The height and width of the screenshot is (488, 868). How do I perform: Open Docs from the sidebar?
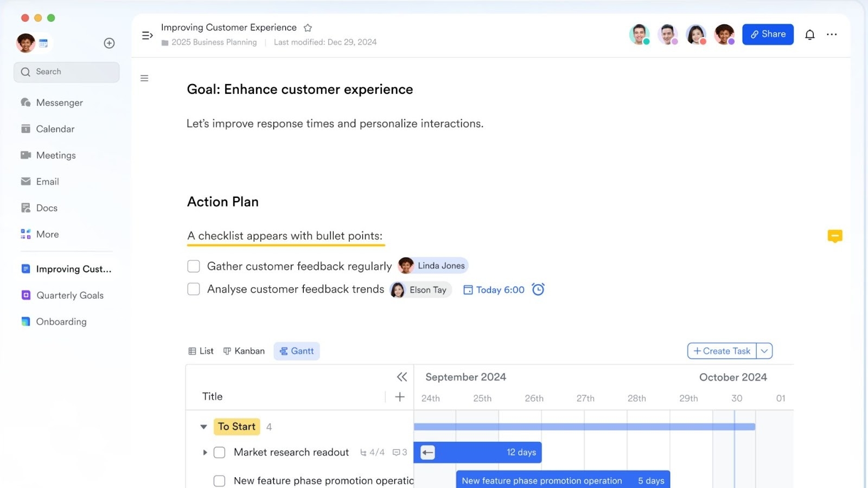pyautogui.click(x=39, y=208)
